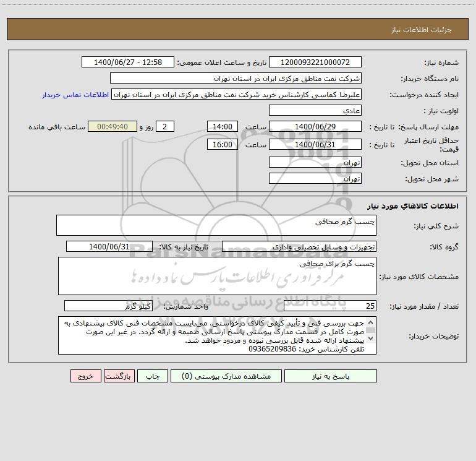Open اطلاعات تماس خریدار link
Viewport: 476px width, 461px height.
(x=75, y=95)
